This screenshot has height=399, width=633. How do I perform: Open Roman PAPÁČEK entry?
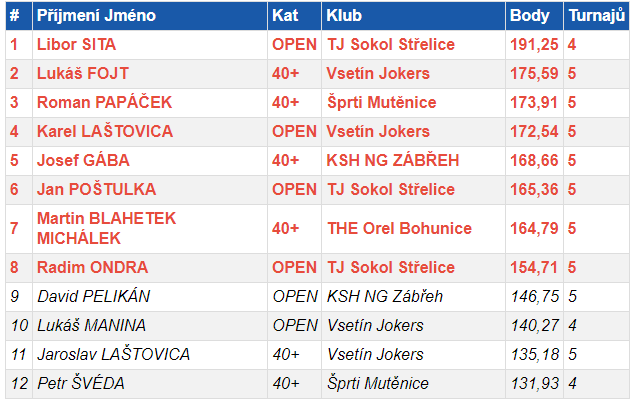tap(105, 103)
